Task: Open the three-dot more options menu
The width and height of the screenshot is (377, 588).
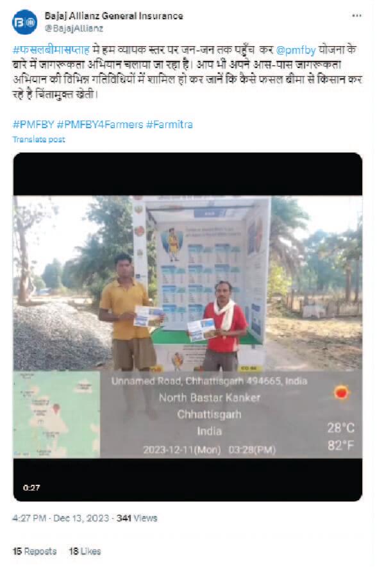Action: click(x=356, y=16)
